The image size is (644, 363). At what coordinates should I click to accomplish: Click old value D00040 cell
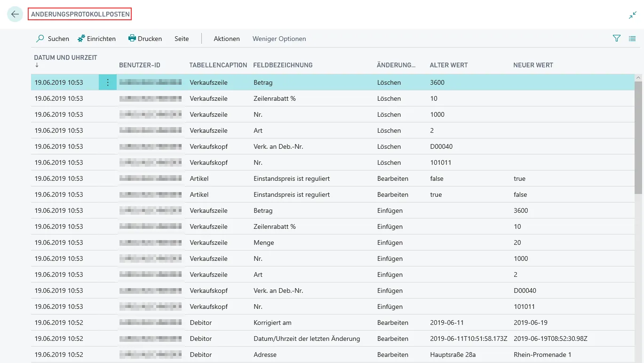coord(441,146)
